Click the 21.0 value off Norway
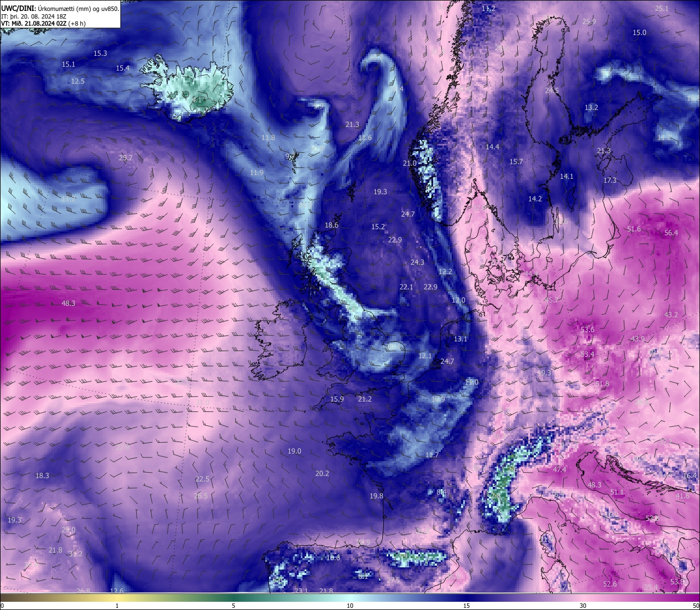Image resolution: width=700 pixels, height=610 pixels. 410,164
